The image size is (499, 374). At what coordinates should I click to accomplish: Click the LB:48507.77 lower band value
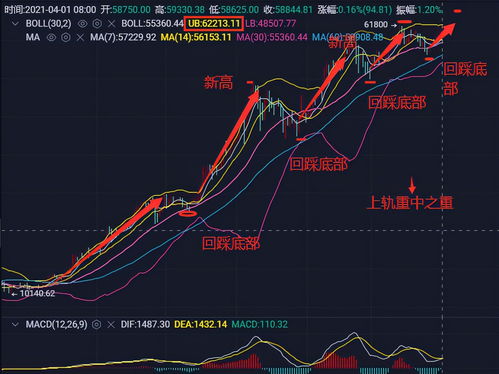(x=270, y=24)
